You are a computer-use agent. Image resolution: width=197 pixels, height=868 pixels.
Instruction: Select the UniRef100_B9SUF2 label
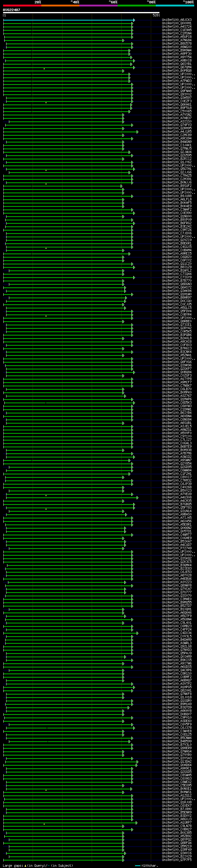(177, 186)
